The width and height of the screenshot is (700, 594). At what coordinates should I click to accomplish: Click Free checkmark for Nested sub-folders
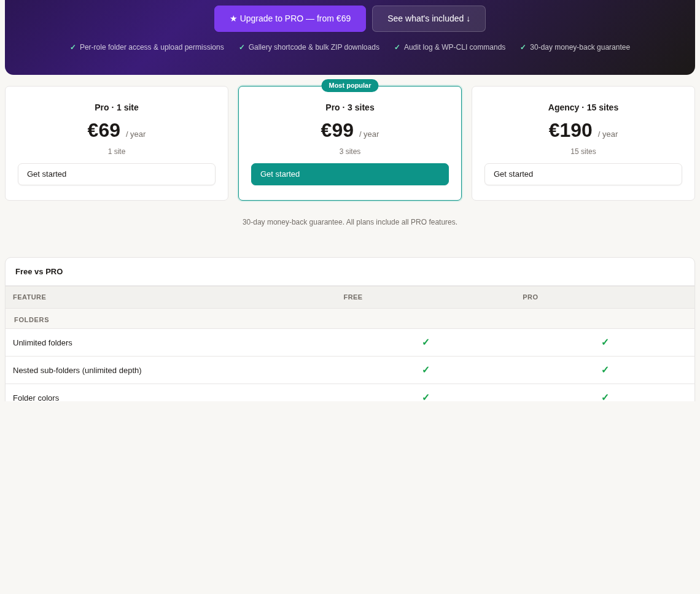pos(426,370)
